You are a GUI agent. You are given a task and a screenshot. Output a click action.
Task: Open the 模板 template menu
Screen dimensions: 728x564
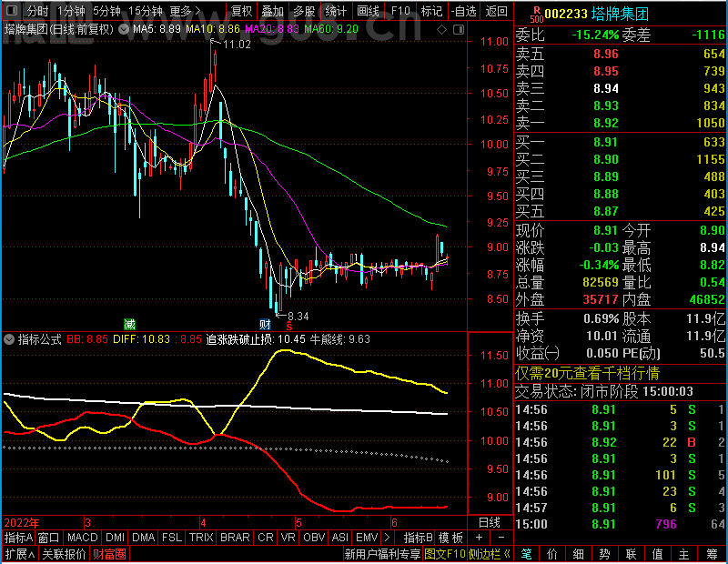450,538
